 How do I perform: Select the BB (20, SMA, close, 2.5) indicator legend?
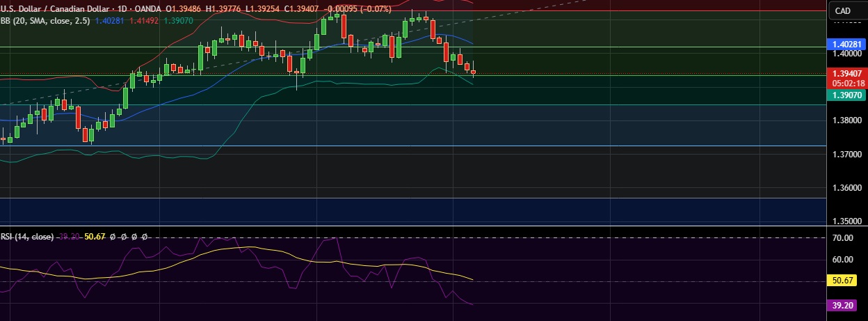tap(45, 21)
